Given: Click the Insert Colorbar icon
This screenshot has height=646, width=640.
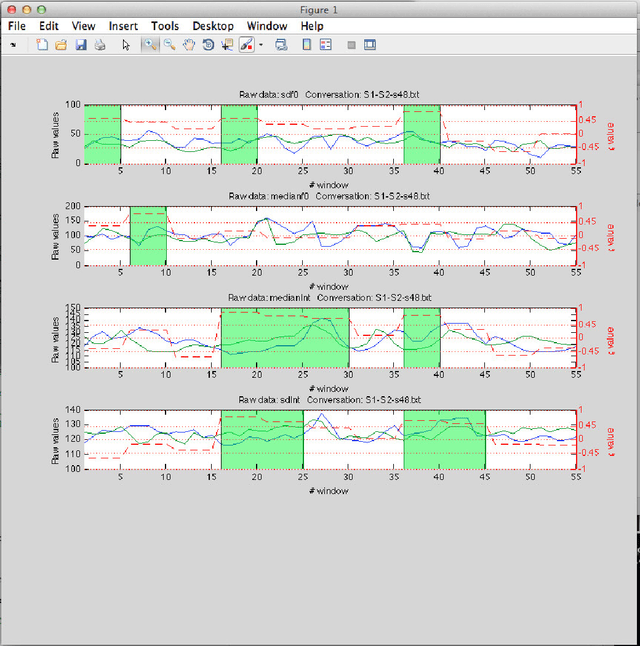Looking at the screenshot, I should [306, 45].
